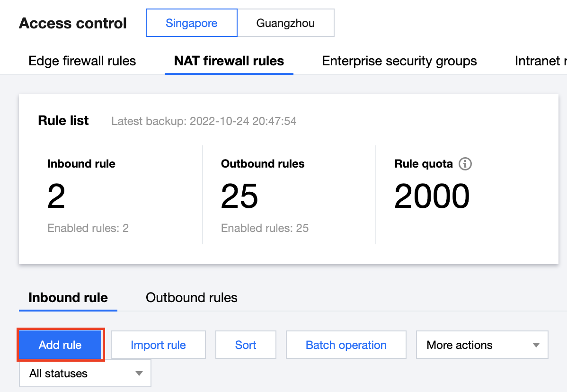Open the partially visible Intranet tab
The image size is (567, 392).
point(540,61)
